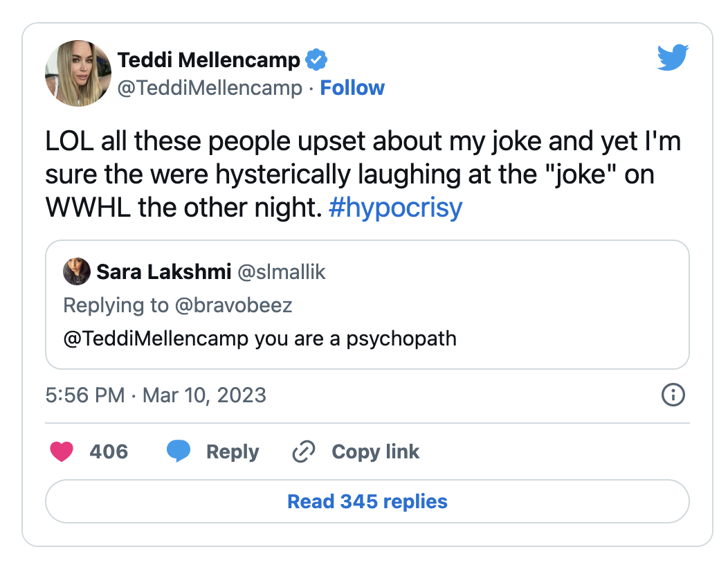The width and height of the screenshot is (728, 565).
Task: Open the Read 345 replies button
Action: pyautogui.click(x=367, y=501)
